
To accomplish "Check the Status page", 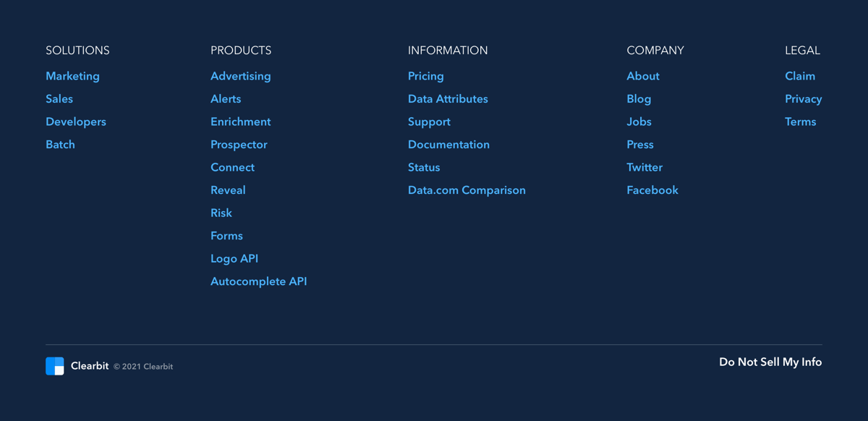I will coord(424,167).
